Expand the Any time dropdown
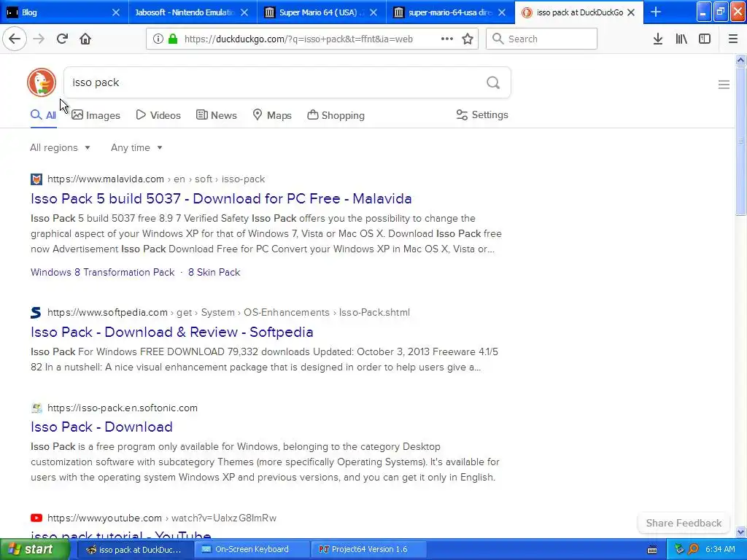This screenshot has height=560, width=747. tap(136, 147)
